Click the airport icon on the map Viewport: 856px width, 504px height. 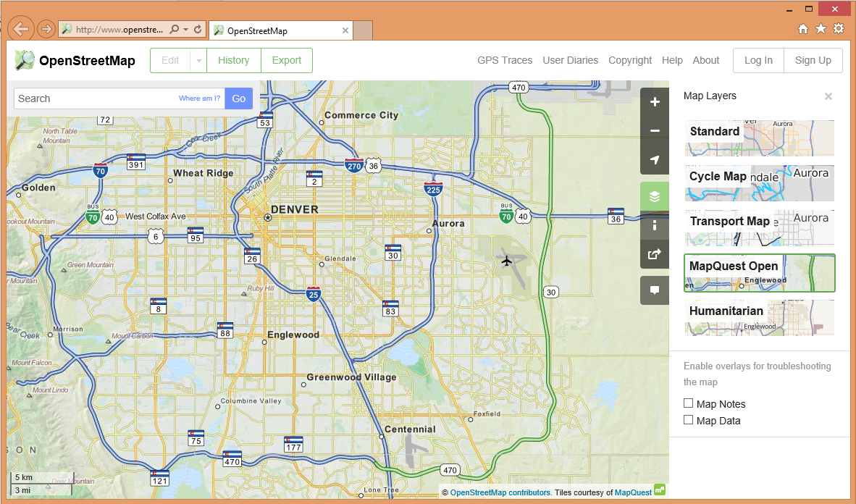click(x=507, y=261)
